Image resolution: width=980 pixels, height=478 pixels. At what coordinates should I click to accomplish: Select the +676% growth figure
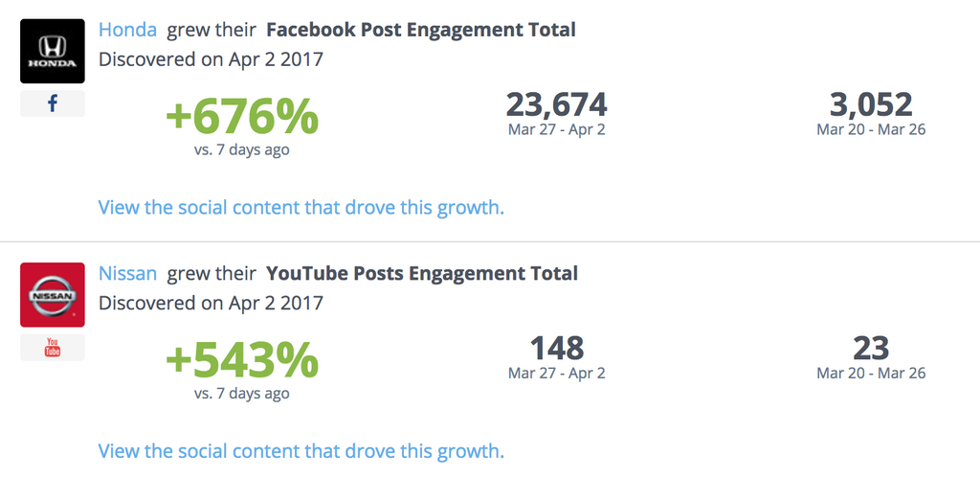pos(242,118)
